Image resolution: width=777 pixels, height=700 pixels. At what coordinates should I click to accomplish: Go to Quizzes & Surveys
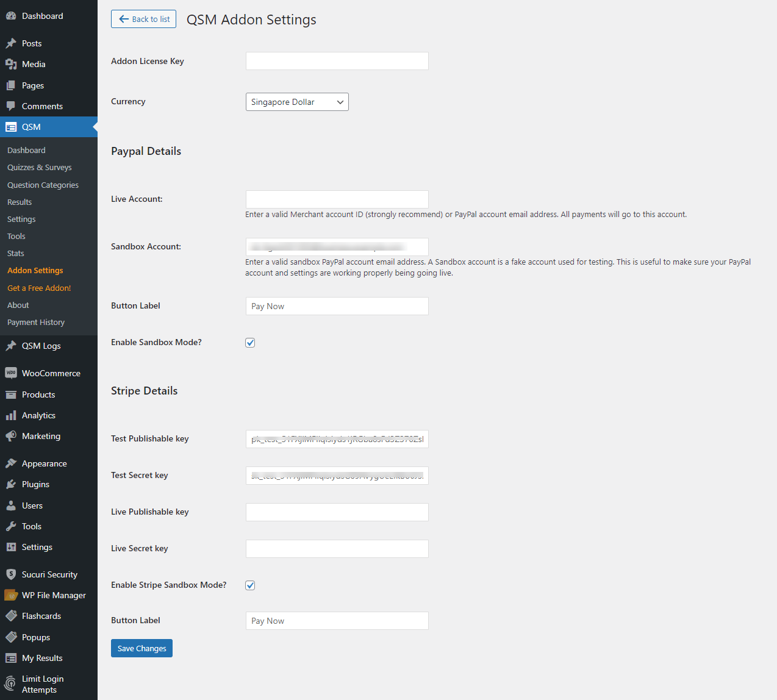tap(40, 167)
